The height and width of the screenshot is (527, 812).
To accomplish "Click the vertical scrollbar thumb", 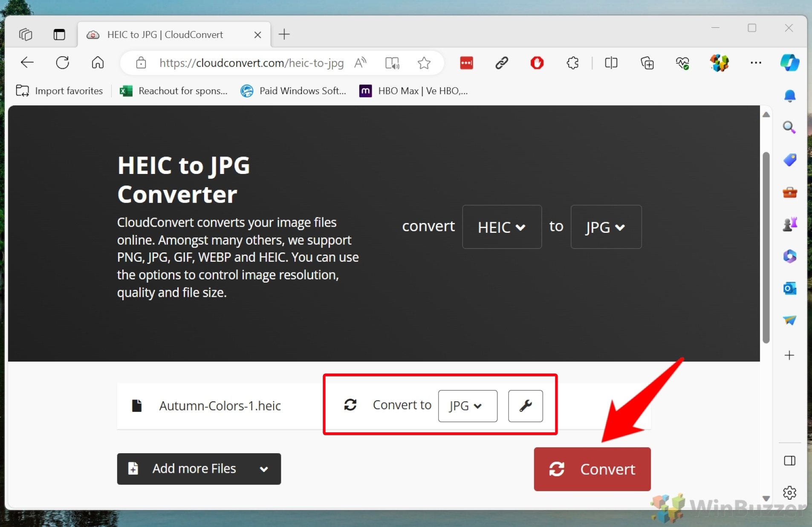I will 766,247.
